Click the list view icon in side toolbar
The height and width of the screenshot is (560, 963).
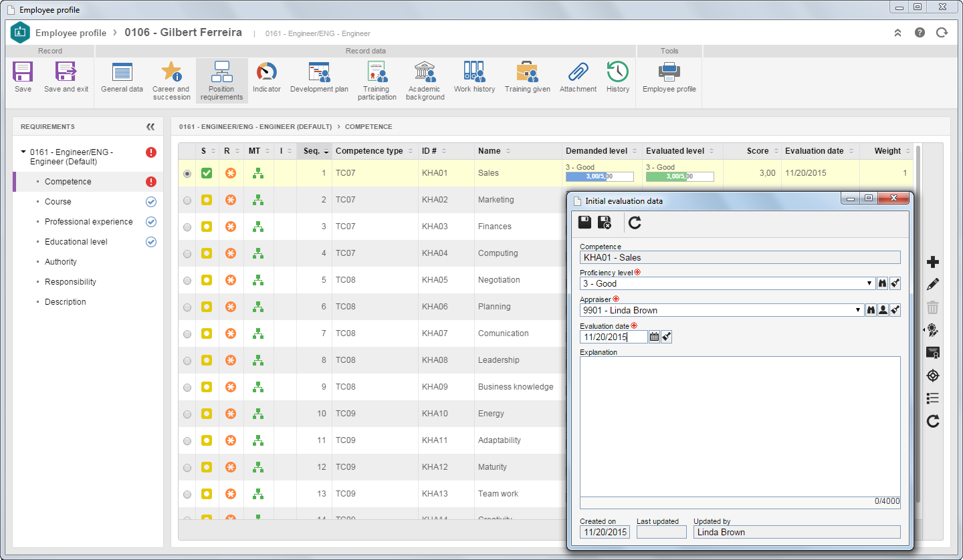tap(933, 398)
